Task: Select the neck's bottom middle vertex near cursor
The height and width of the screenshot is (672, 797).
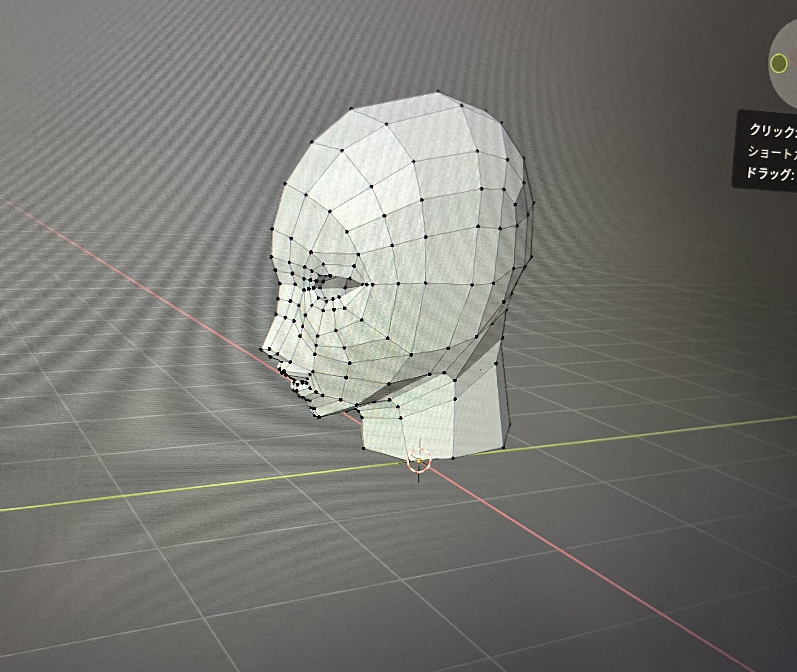Action: tap(453, 458)
